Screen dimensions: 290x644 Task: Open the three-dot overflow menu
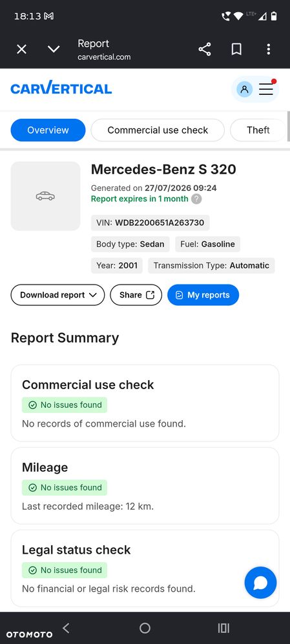pyautogui.click(x=268, y=50)
